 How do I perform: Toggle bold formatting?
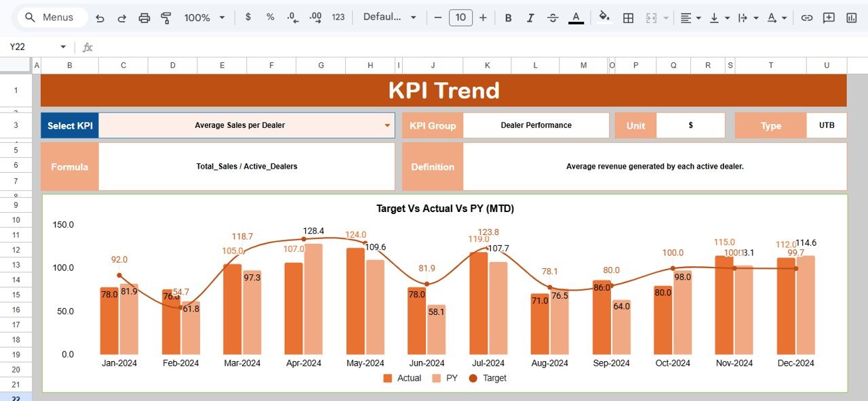(x=508, y=18)
